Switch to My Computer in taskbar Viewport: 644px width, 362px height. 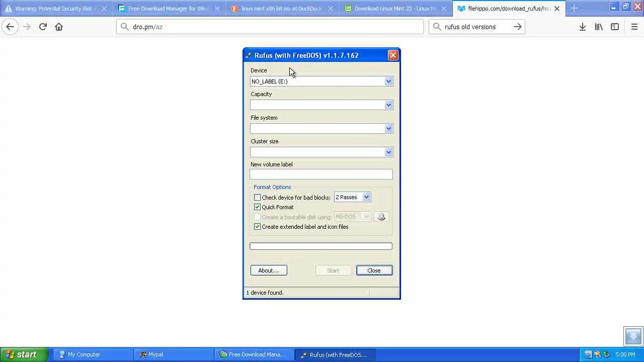click(x=93, y=354)
